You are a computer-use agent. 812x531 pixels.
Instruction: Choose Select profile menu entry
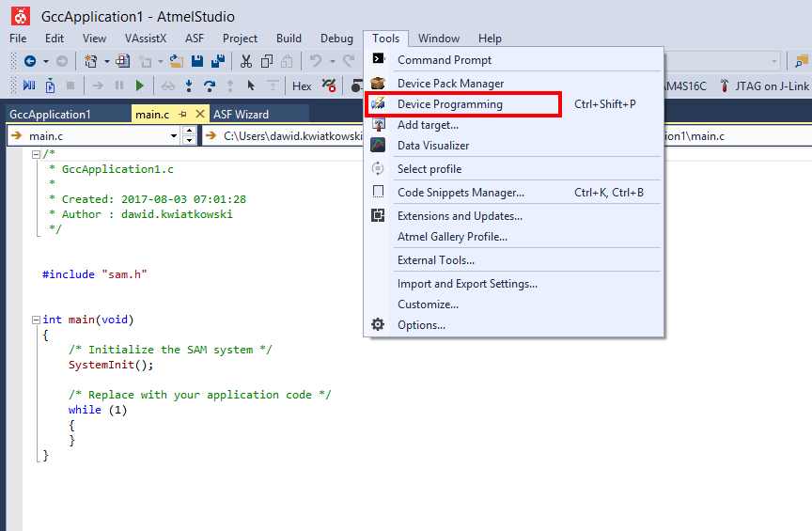(513, 169)
